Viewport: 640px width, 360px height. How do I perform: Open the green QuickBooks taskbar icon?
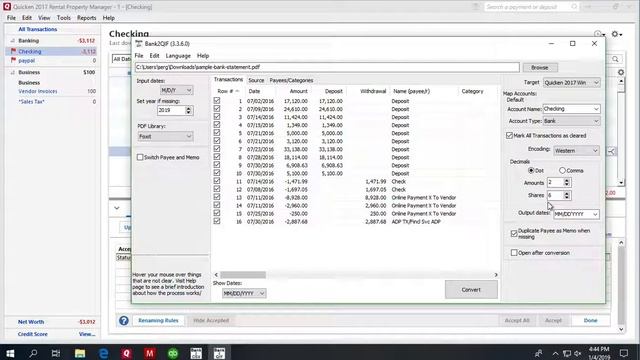173,353
